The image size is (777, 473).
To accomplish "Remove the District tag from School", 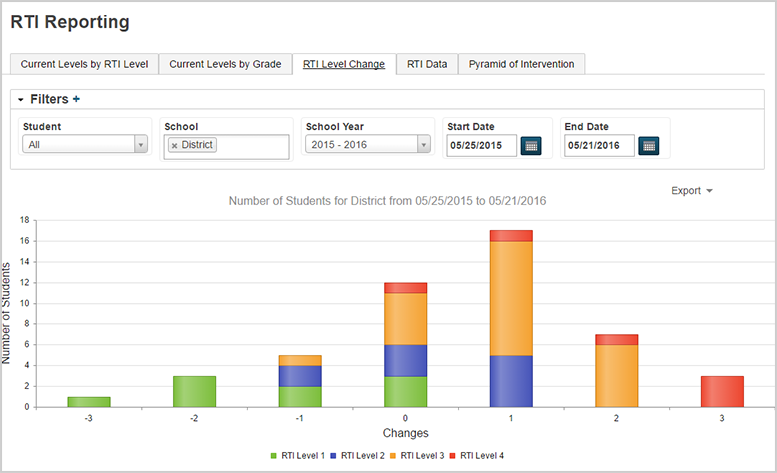I will click(x=174, y=146).
